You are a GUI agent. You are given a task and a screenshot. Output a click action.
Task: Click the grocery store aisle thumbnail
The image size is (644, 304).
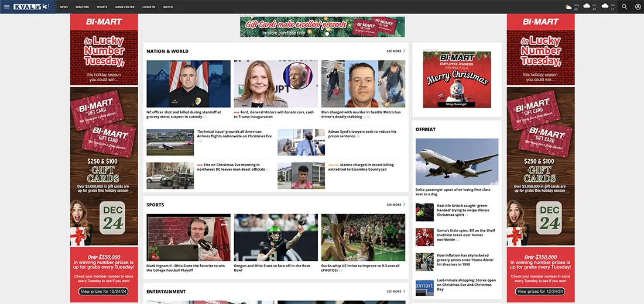(x=424, y=262)
